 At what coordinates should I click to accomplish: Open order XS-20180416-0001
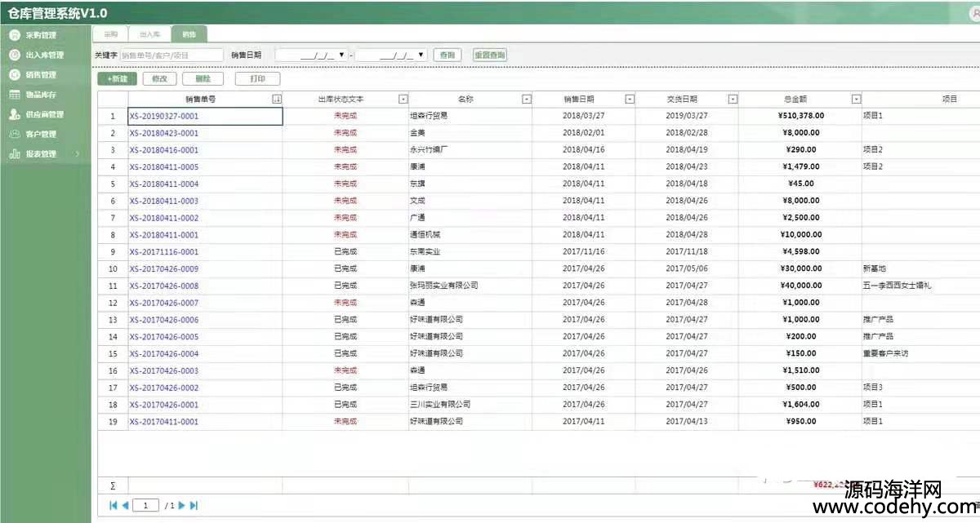click(x=164, y=150)
